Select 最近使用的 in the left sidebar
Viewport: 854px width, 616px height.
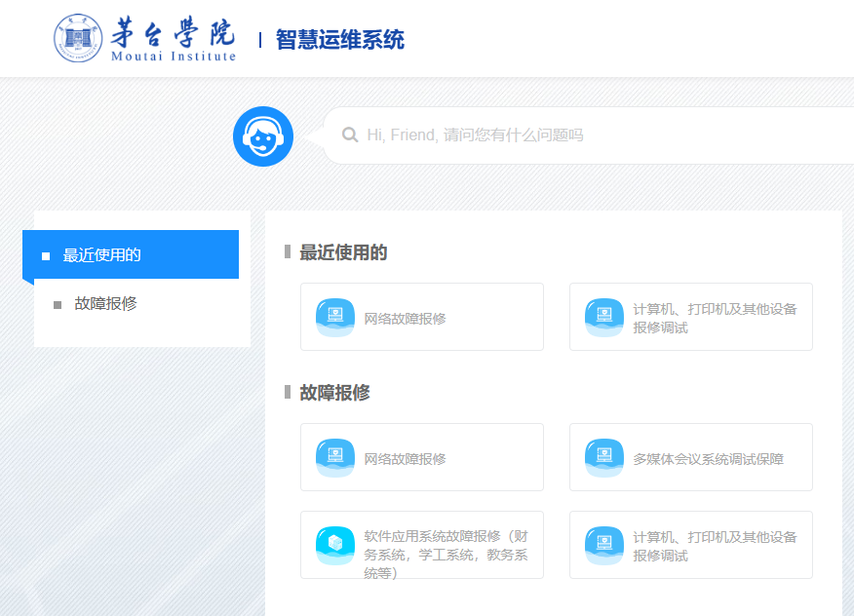(102, 255)
